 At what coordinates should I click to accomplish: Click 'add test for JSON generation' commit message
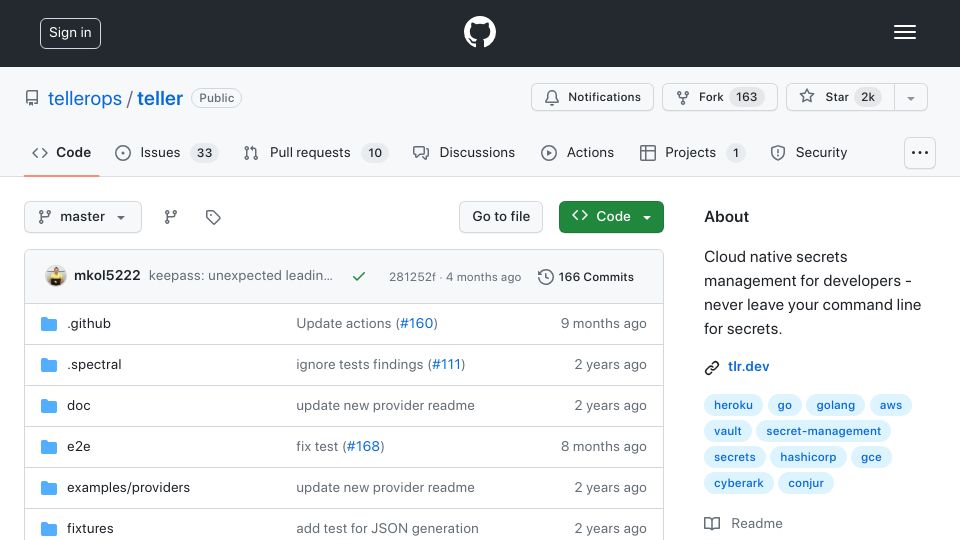click(x=388, y=528)
